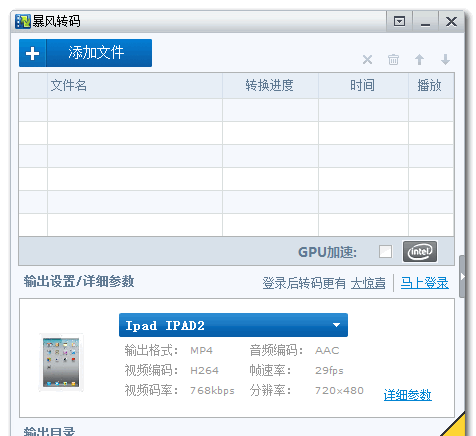Click the iPad device thumbnail image
The width and height of the screenshot is (476, 436).
[61, 362]
